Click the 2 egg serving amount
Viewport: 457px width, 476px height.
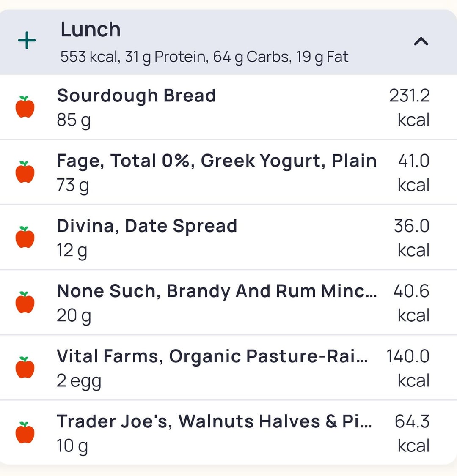point(79,380)
